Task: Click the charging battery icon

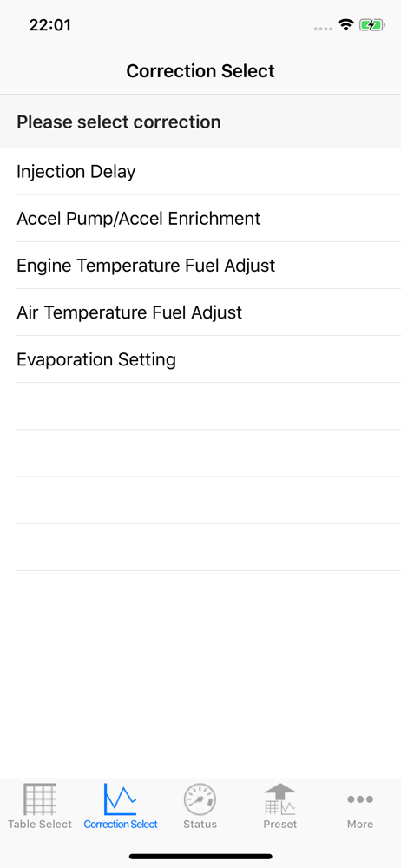Action: (371, 25)
